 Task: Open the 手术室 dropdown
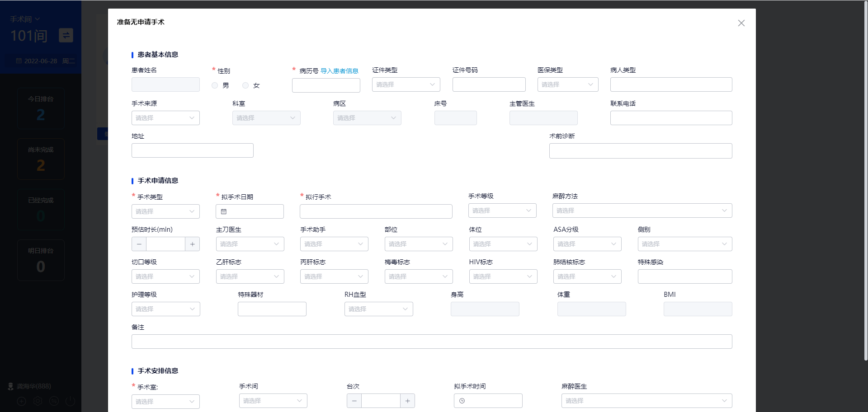pyautogui.click(x=165, y=402)
